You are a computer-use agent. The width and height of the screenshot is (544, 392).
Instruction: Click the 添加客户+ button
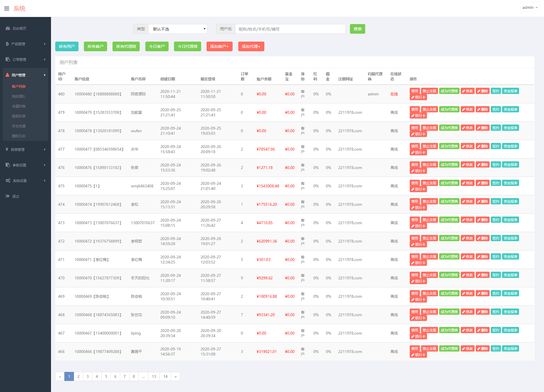[219, 46]
